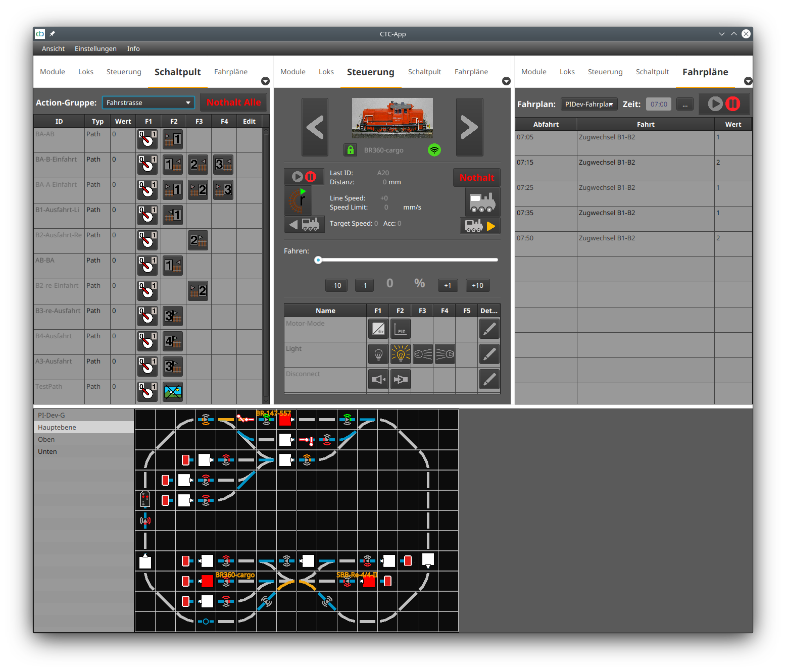Open the Action-Gruppe Fahrstrasse dropdown
This screenshot has width=786, height=672.
pyautogui.click(x=148, y=102)
